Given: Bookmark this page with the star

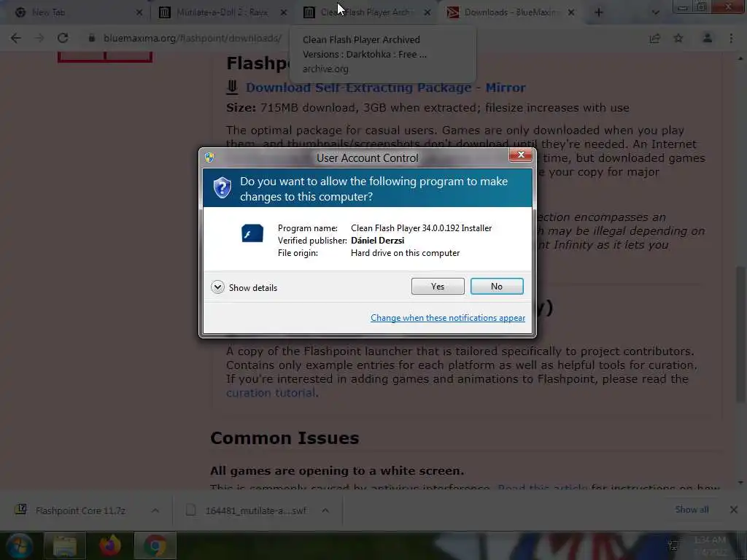Looking at the screenshot, I should tap(678, 38).
